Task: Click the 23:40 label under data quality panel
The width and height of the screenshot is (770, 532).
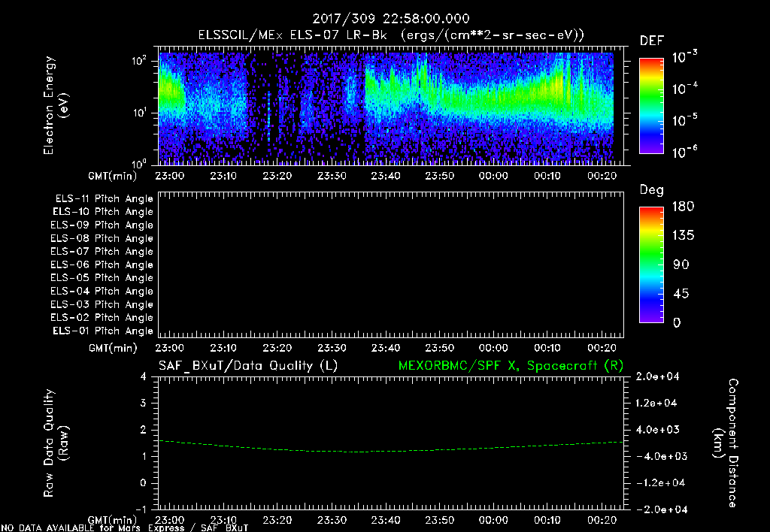Action: pos(386,520)
